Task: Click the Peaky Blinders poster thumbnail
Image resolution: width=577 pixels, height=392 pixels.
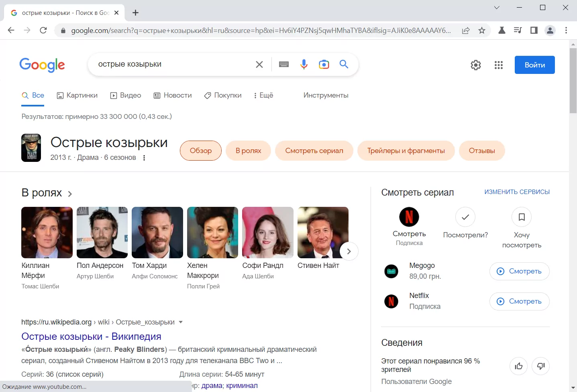Action: click(31, 148)
